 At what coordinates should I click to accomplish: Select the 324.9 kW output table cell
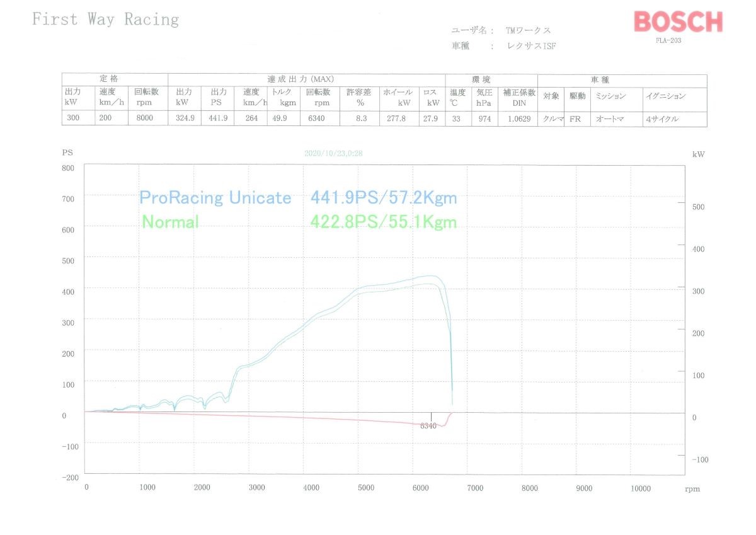184,119
